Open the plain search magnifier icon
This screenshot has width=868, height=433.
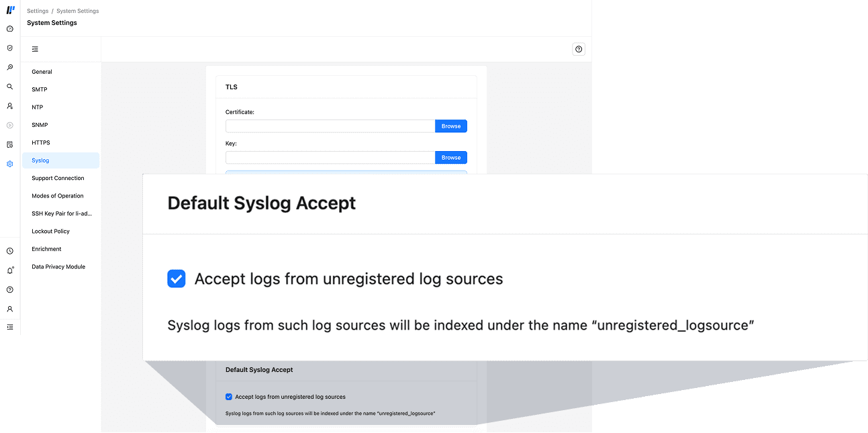click(9, 87)
